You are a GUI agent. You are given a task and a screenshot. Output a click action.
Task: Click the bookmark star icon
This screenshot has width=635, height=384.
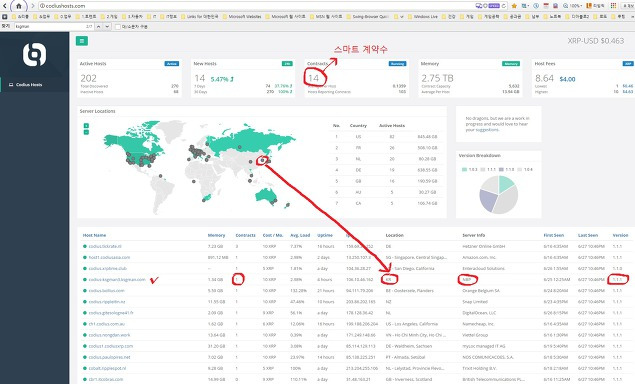click(514, 6)
